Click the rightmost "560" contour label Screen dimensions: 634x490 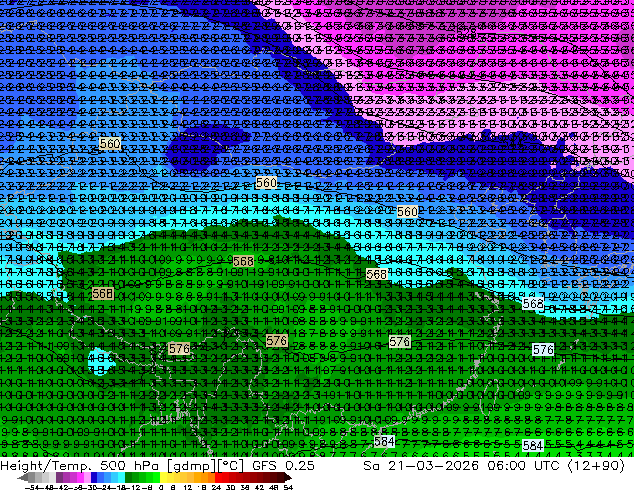[x=407, y=211]
